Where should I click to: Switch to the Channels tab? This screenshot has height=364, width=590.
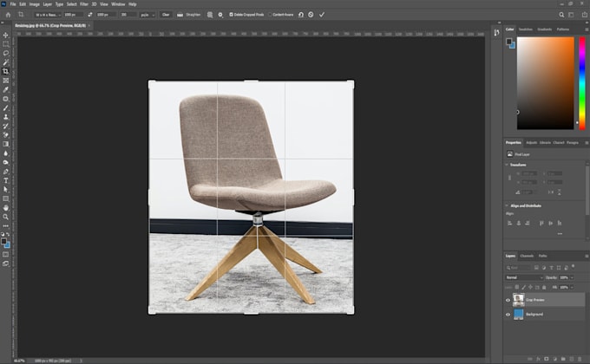click(x=527, y=256)
